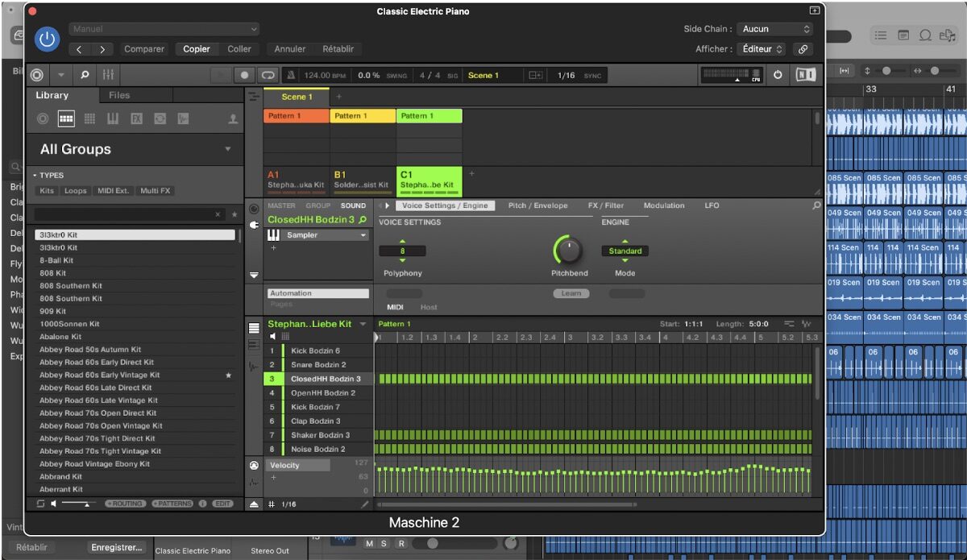The height and width of the screenshot is (560, 967).
Task: Click magnifier icon next to ClosedHH Bodzin 3
Action: pos(363,220)
